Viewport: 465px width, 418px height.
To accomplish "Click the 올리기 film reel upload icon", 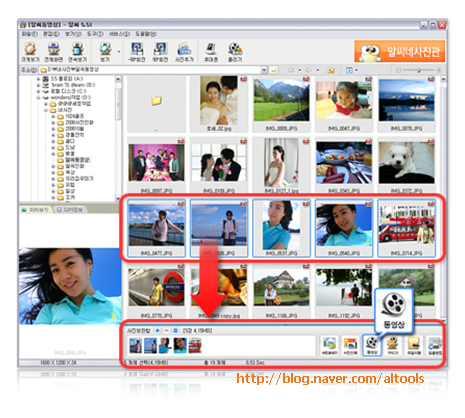I will coord(235,52).
